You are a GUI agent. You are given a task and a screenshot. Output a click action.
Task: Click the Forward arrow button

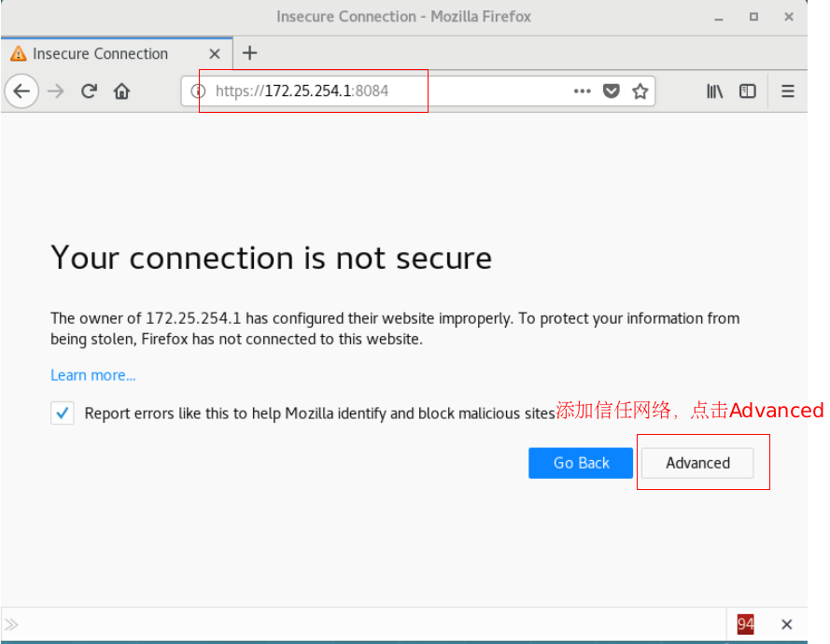56,91
